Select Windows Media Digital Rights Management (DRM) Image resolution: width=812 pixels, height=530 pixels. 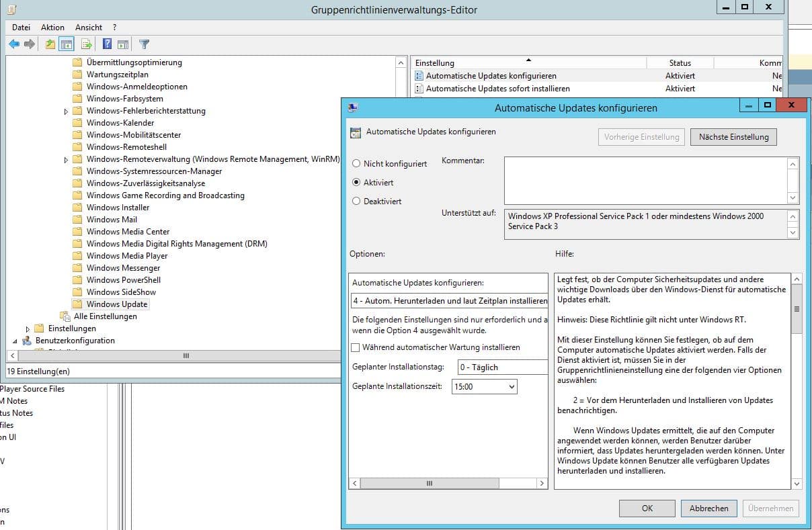[176, 244]
